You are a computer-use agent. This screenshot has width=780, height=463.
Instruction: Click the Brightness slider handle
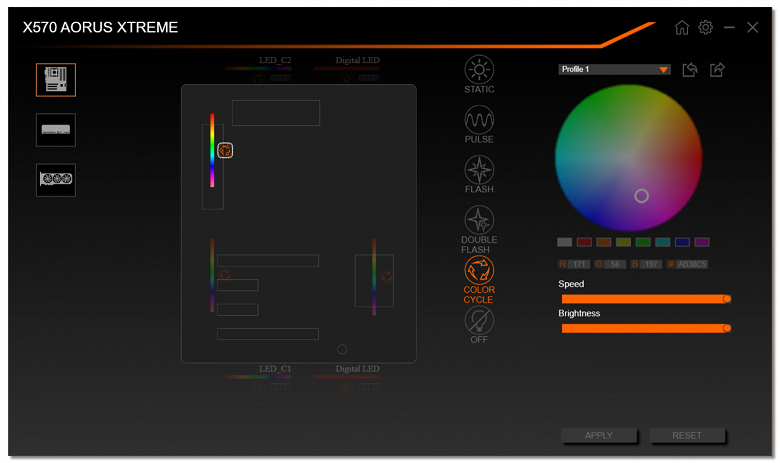click(727, 328)
